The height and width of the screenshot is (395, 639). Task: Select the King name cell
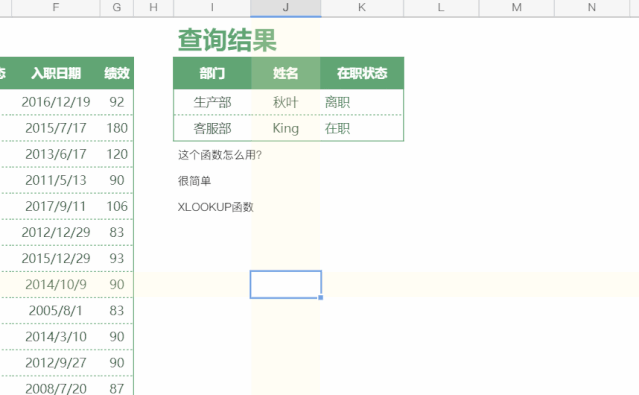[x=286, y=128]
